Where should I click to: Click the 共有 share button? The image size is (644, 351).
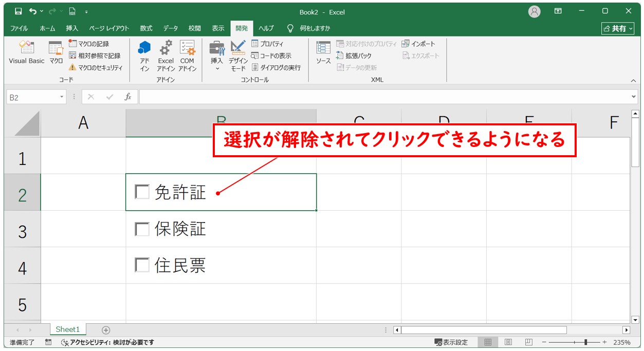coord(618,28)
